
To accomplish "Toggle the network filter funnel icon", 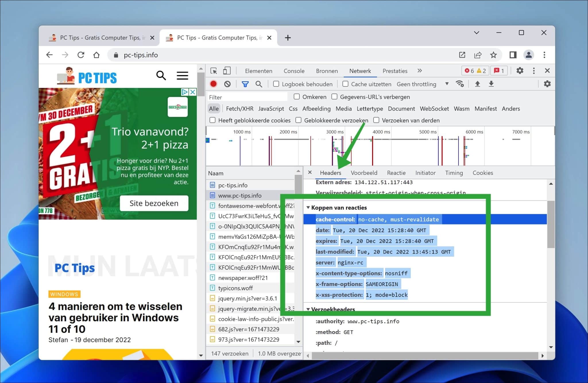I will click(x=245, y=84).
